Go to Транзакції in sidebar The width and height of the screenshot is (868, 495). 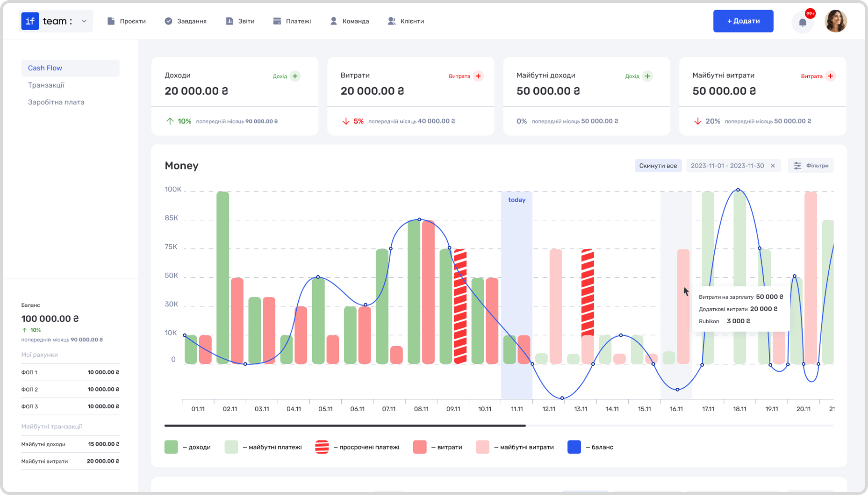click(x=46, y=85)
